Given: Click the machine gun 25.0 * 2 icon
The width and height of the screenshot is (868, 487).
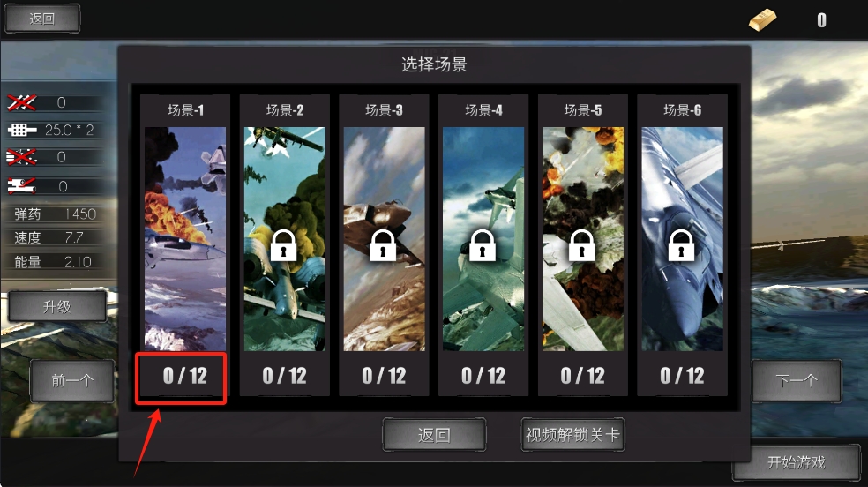Looking at the screenshot, I should point(21,130).
